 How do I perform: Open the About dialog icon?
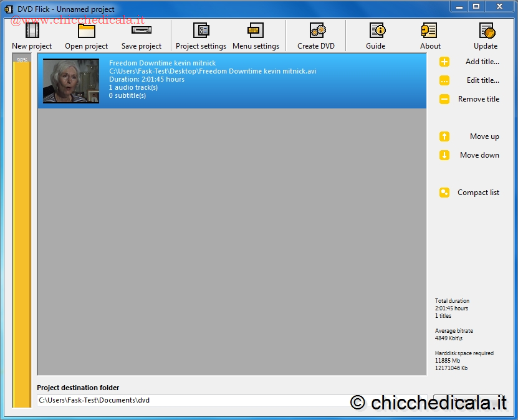tap(430, 31)
